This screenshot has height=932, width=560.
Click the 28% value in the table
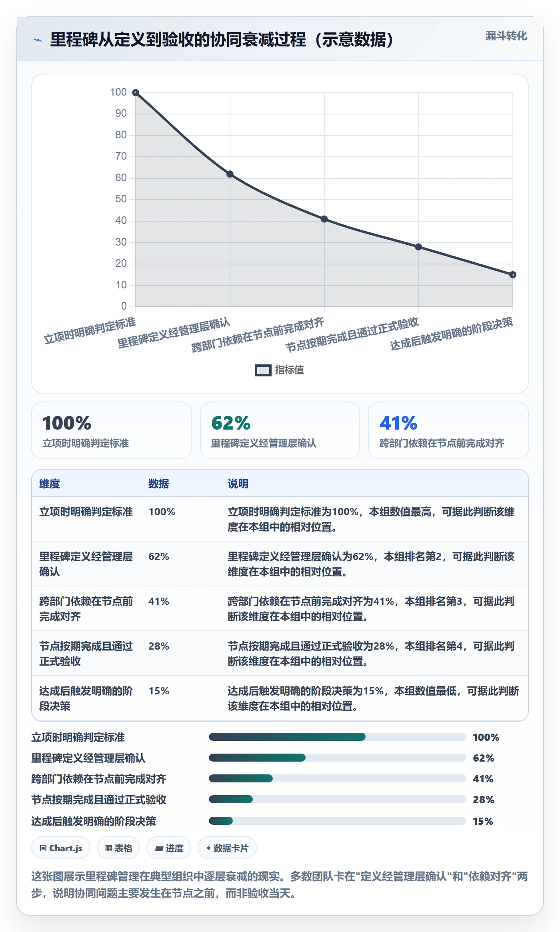click(x=159, y=646)
